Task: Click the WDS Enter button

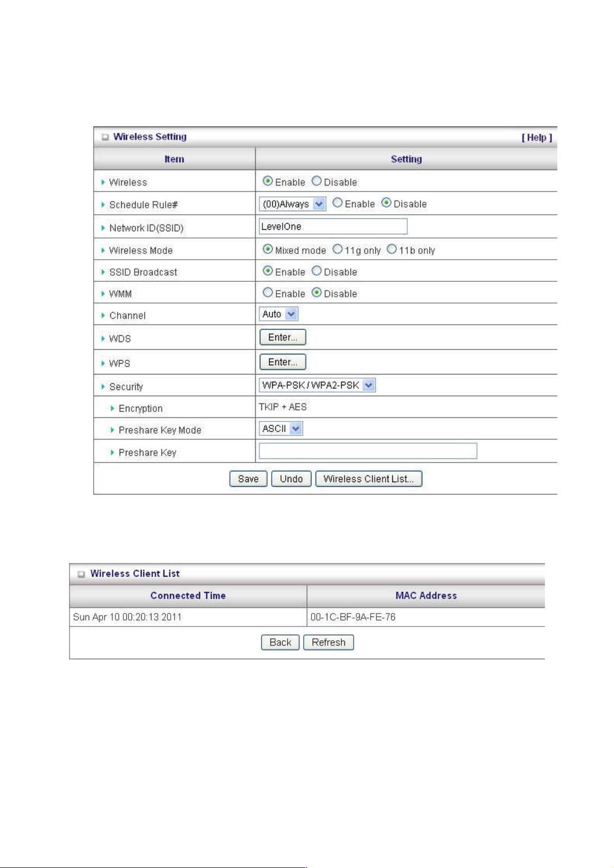Action: [x=283, y=337]
